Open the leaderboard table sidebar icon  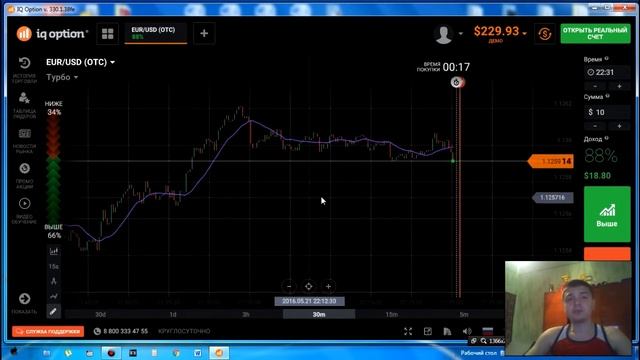pos(24,98)
